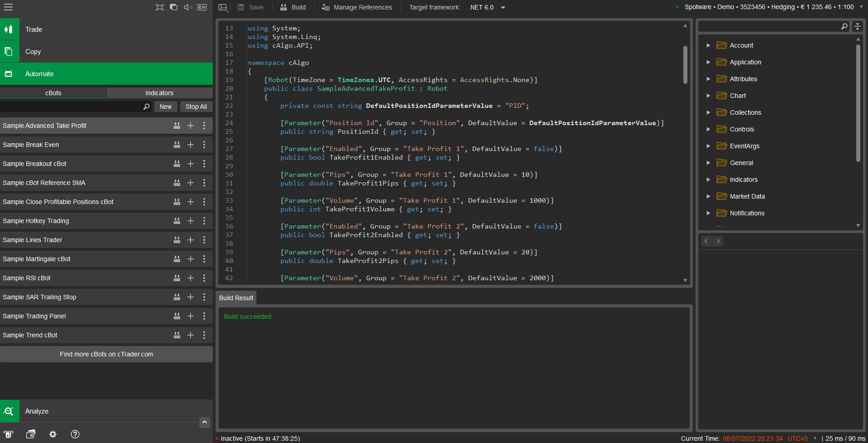Select the Market Data folder
This screenshot has width=868, height=443.
[747, 196]
